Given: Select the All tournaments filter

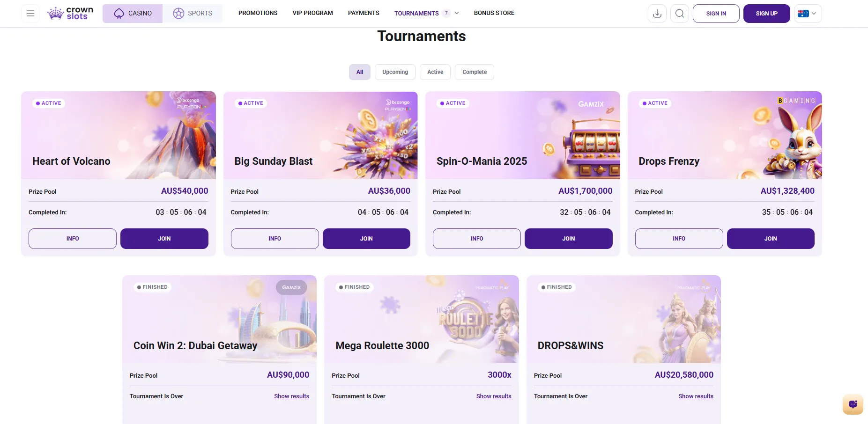Looking at the screenshot, I should (x=360, y=72).
